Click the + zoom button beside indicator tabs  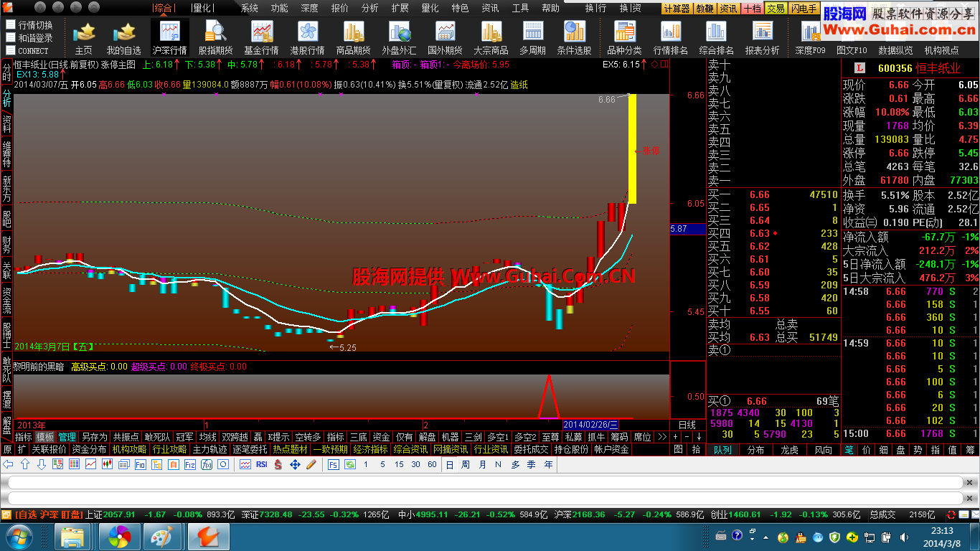(675, 436)
